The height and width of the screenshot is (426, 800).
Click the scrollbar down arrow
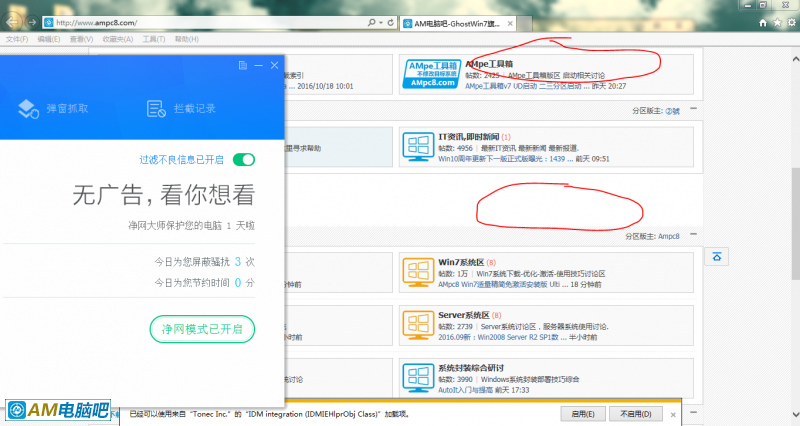coord(795,415)
